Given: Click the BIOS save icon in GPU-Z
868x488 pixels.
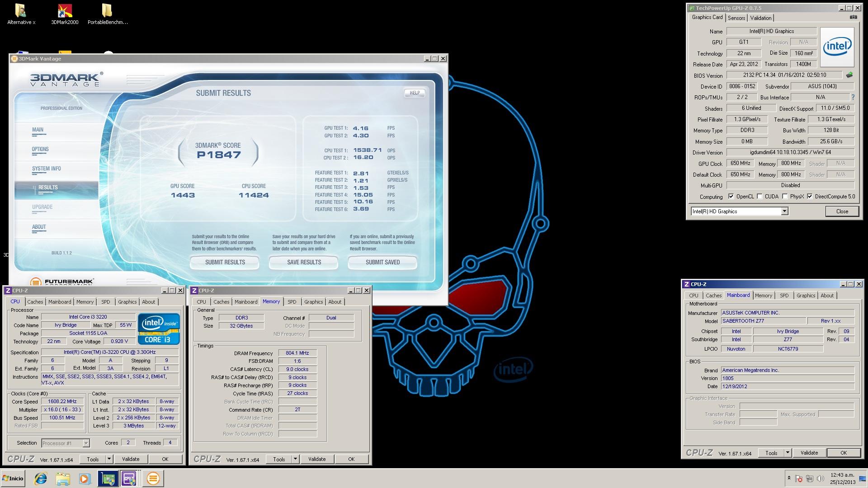Looking at the screenshot, I should [x=849, y=75].
